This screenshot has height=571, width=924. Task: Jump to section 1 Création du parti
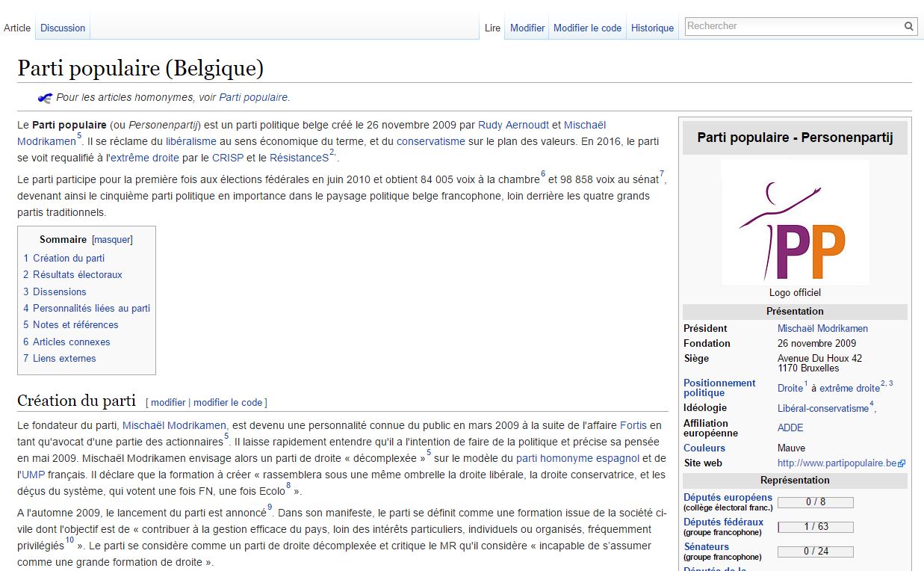(x=64, y=258)
